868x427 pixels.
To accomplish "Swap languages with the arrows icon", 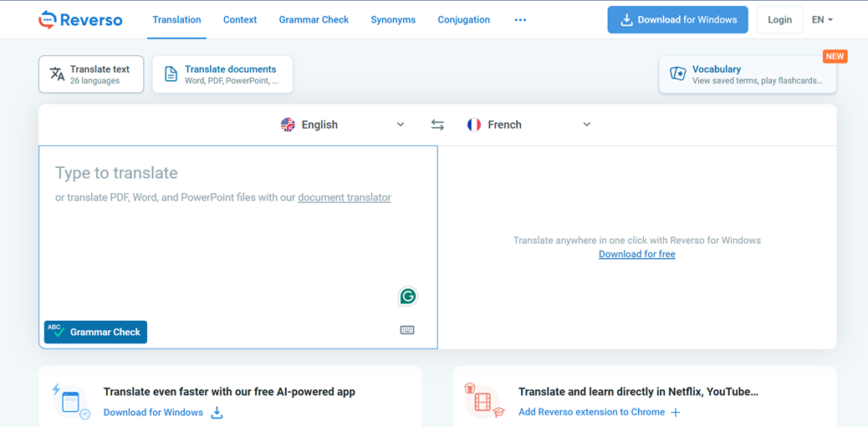I will [x=437, y=125].
